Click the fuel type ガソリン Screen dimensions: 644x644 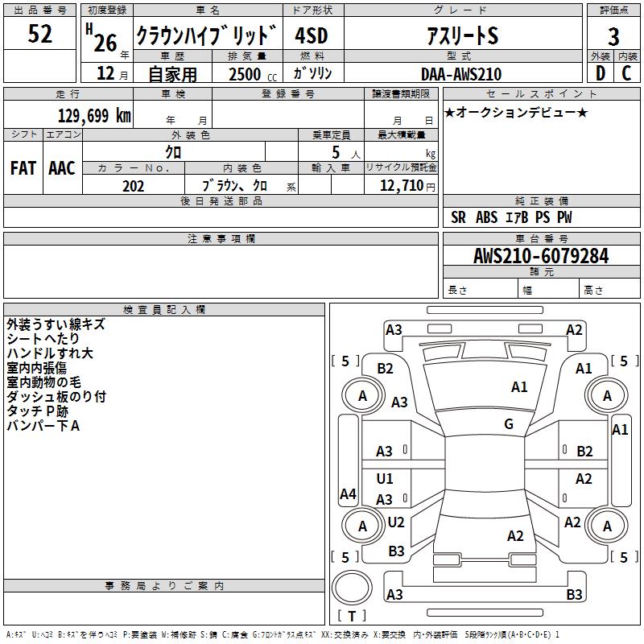click(312, 73)
